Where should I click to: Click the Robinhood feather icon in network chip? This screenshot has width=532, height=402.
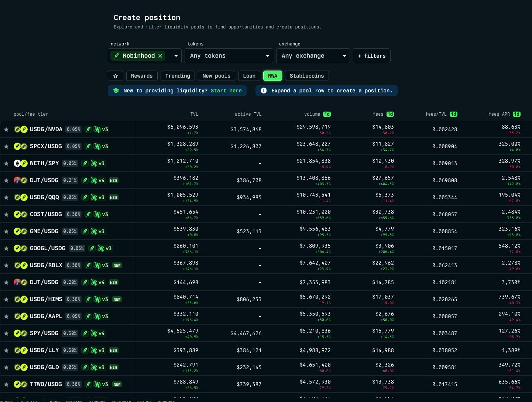pyautogui.click(x=117, y=56)
